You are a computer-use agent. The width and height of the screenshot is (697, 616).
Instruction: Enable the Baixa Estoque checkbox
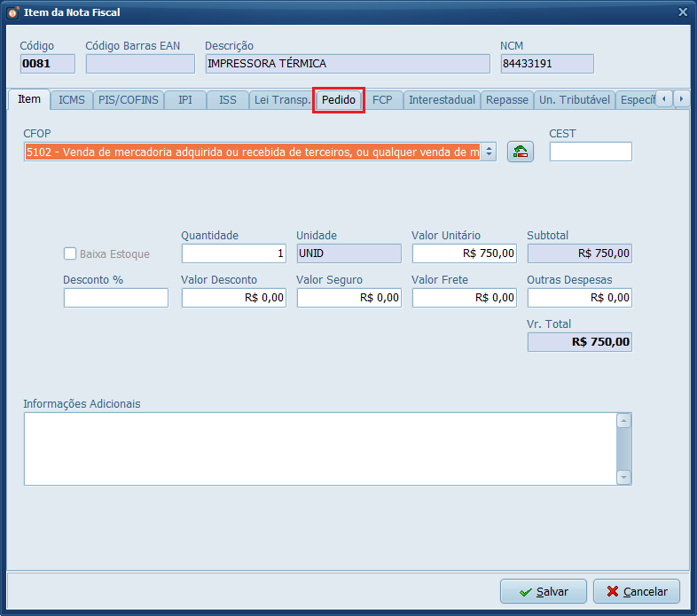(x=71, y=254)
